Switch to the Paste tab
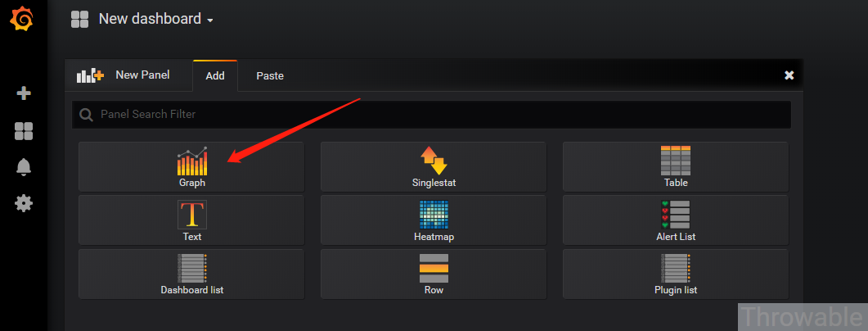 point(270,76)
